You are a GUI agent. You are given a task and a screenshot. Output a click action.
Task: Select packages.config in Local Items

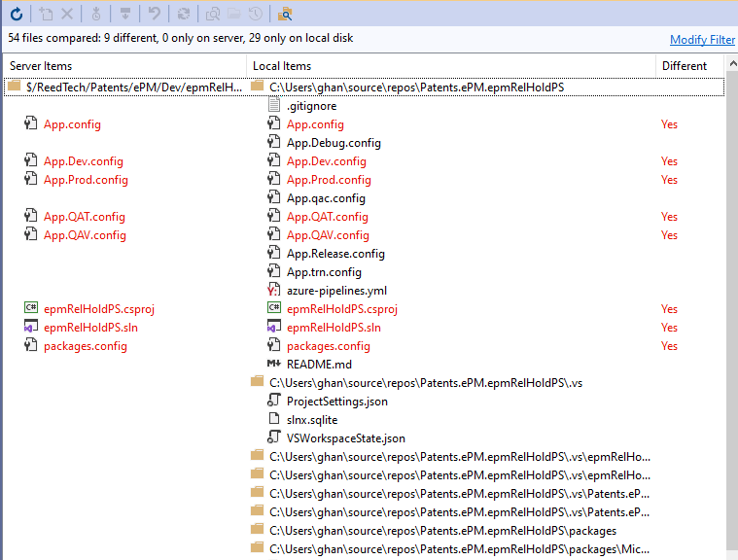tap(329, 346)
